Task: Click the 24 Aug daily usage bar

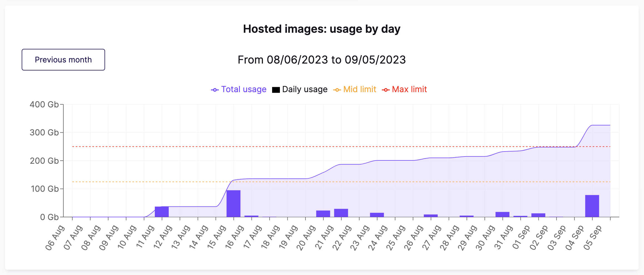Action: pyautogui.click(x=377, y=215)
